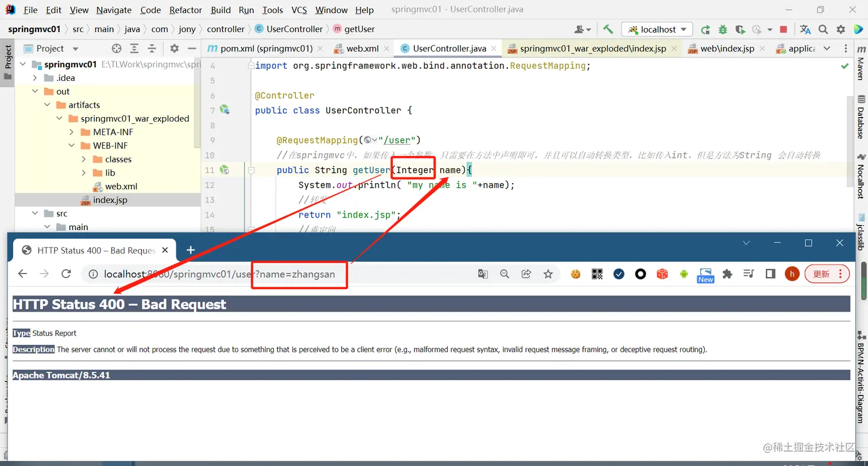Open IDE settings gear in main toolbar
868x466 pixels.
pyautogui.click(x=841, y=29)
